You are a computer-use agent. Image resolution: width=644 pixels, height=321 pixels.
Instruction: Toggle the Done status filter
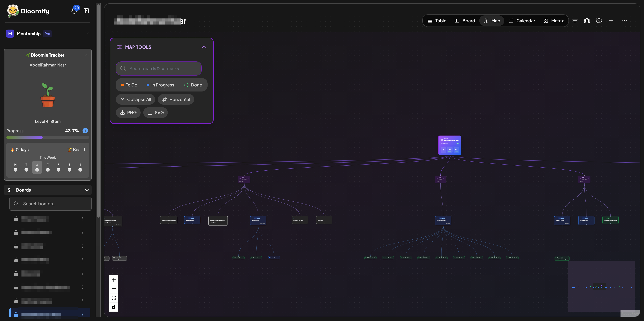[x=193, y=85]
